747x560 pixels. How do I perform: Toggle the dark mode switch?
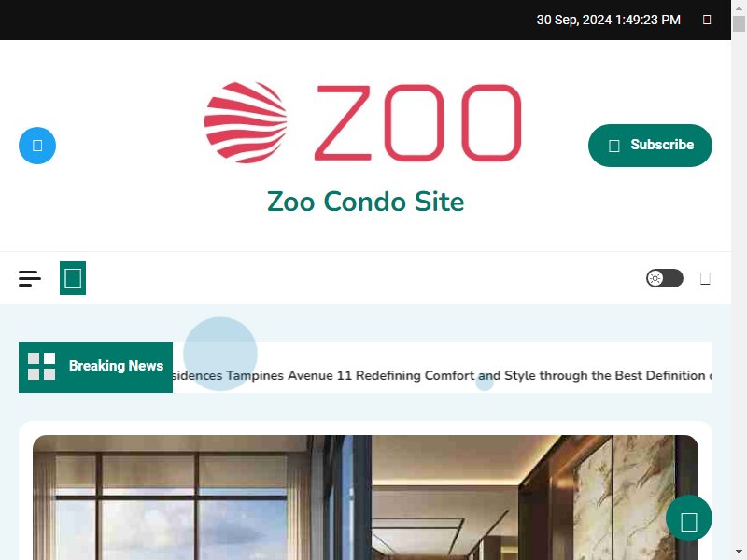[665, 278]
